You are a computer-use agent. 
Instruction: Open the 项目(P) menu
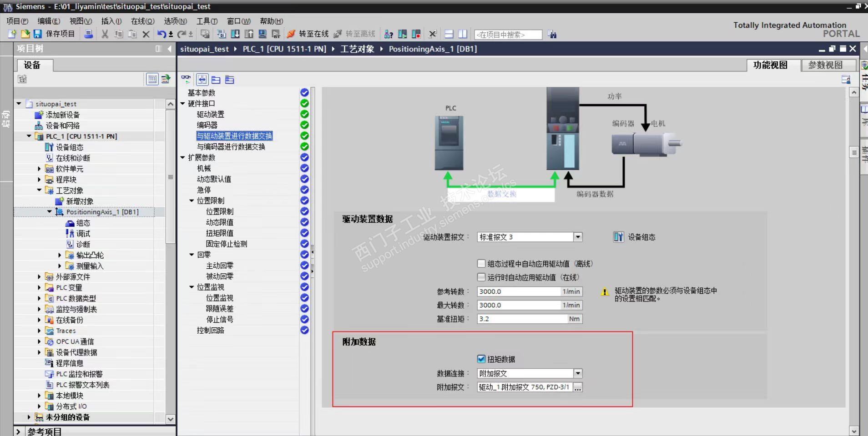pyautogui.click(x=17, y=21)
